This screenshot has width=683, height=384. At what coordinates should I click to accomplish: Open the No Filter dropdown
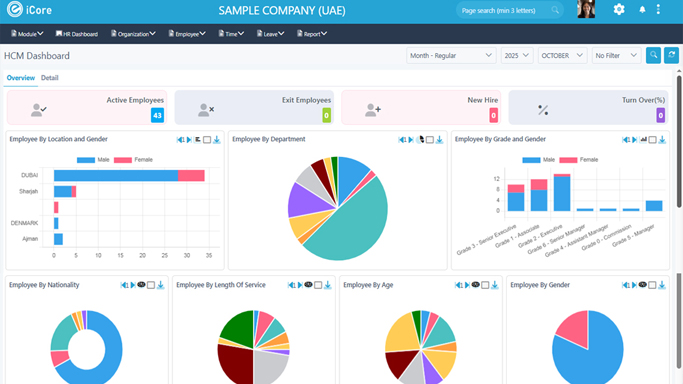tap(616, 56)
